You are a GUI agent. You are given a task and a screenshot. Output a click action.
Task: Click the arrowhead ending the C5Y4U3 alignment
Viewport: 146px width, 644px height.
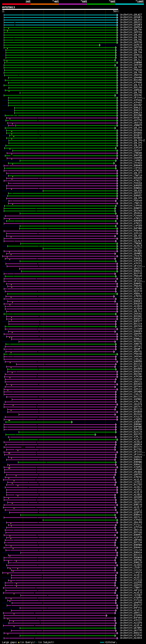pos(114,163)
